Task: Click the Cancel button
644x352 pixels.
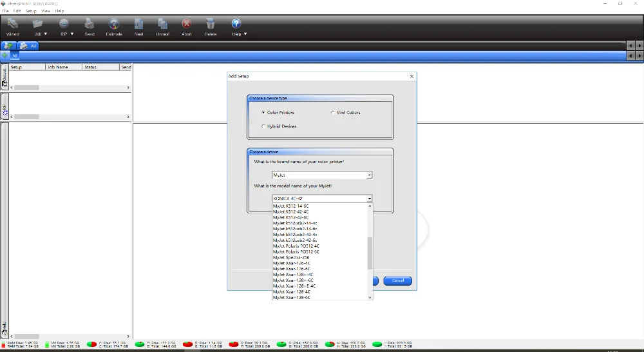Action: coord(397,280)
